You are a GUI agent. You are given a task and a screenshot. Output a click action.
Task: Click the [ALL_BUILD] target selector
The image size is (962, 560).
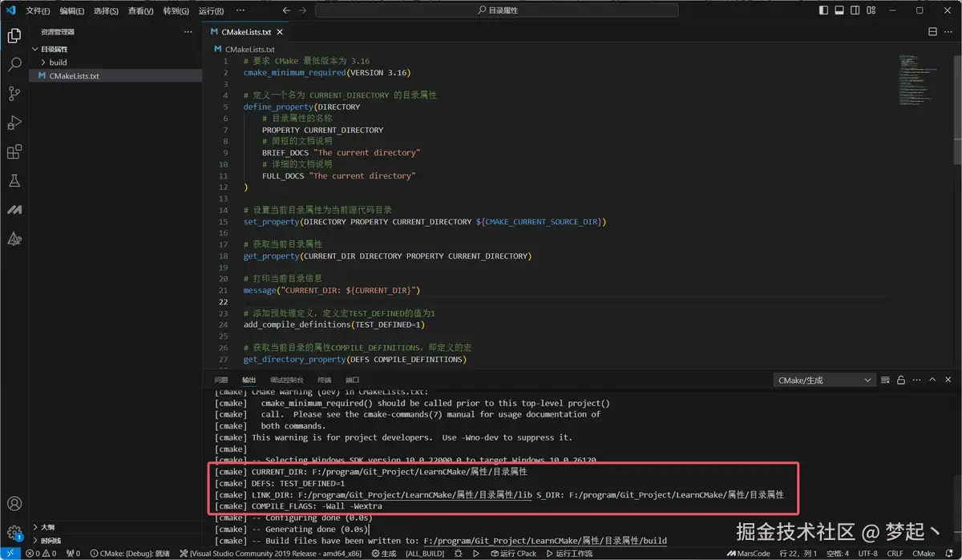tap(425, 554)
